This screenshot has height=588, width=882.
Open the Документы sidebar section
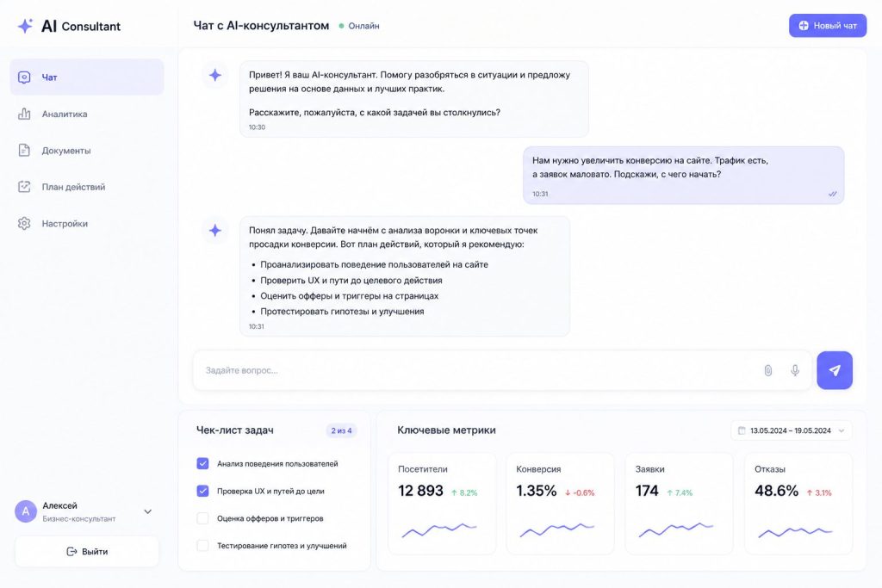tap(87, 150)
